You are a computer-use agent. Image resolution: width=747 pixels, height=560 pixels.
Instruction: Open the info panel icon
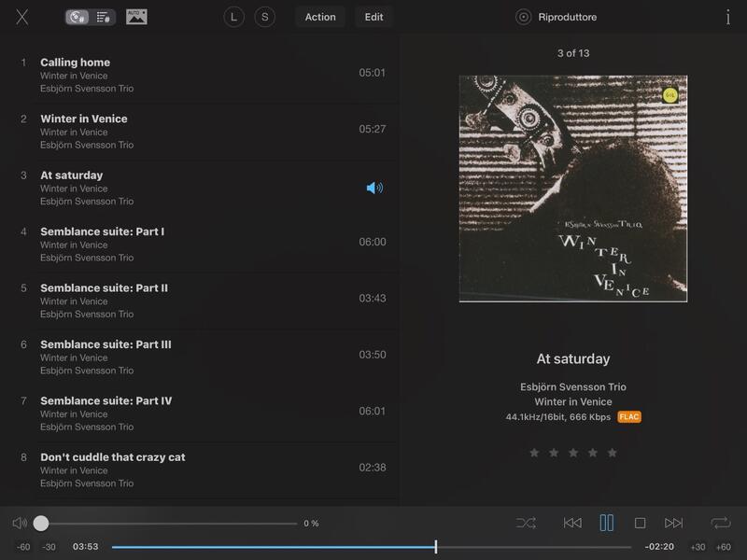tap(727, 17)
